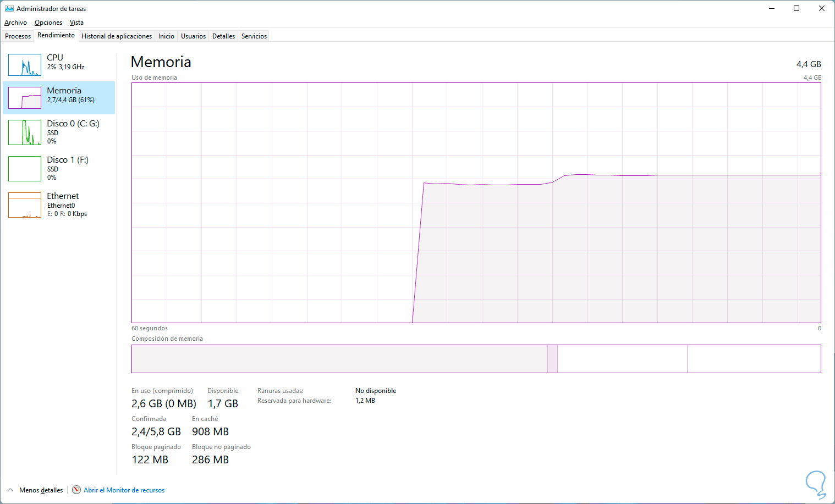Screen dimensions: 835x504
Task: Click the Uso de memoria graph label
Action: [x=154, y=77]
